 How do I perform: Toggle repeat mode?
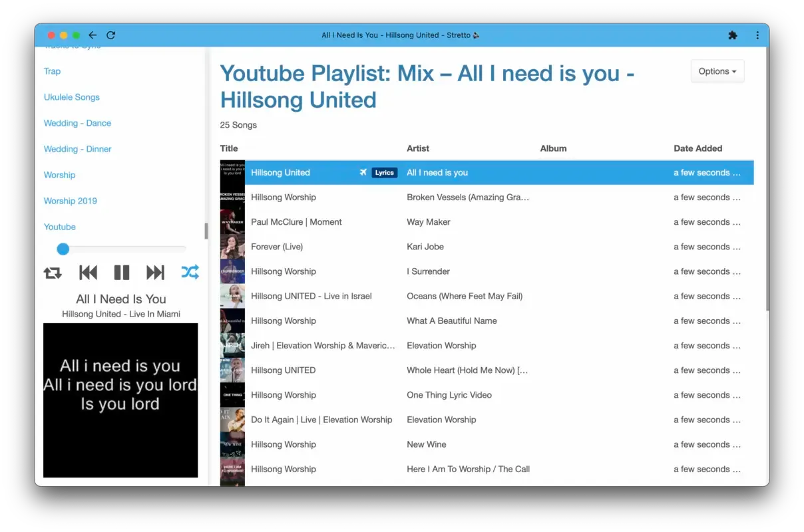click(53, 273)
